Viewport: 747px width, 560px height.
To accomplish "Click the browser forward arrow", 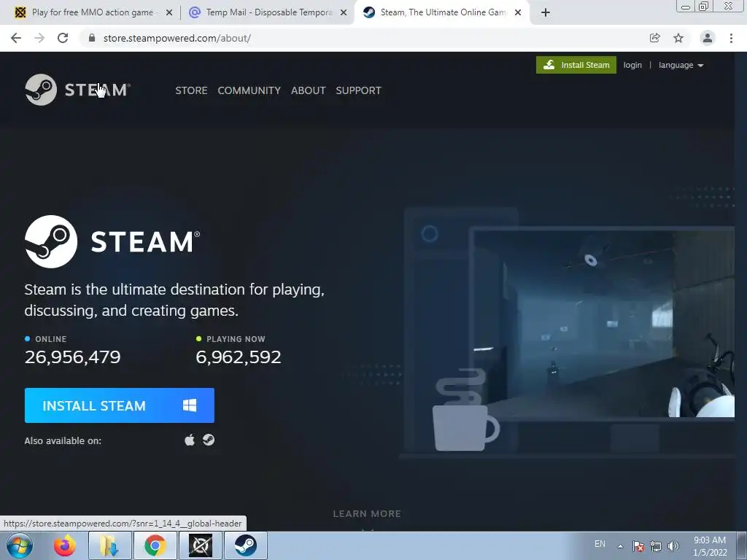I will pyautogui.click(x=39, y=38).
